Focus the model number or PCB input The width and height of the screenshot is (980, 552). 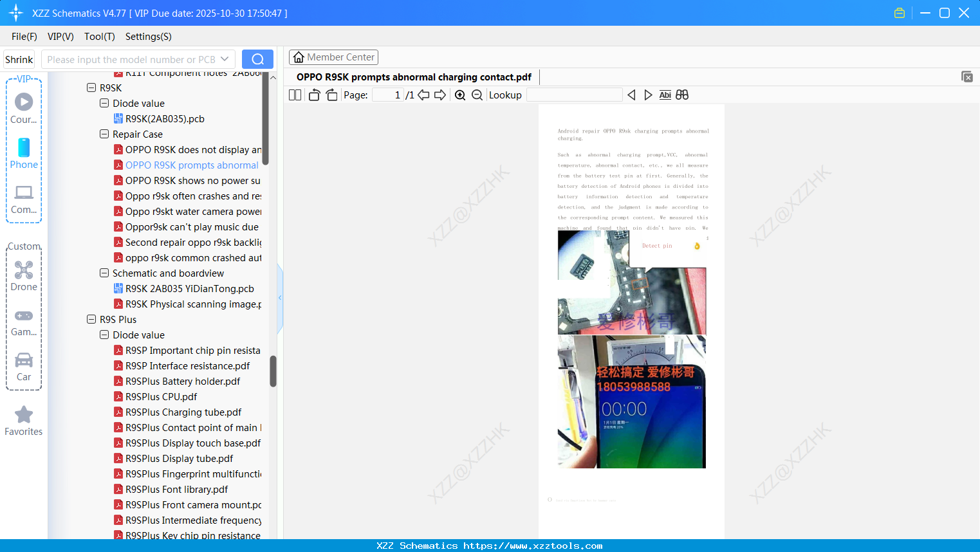(x=131, y=59)
